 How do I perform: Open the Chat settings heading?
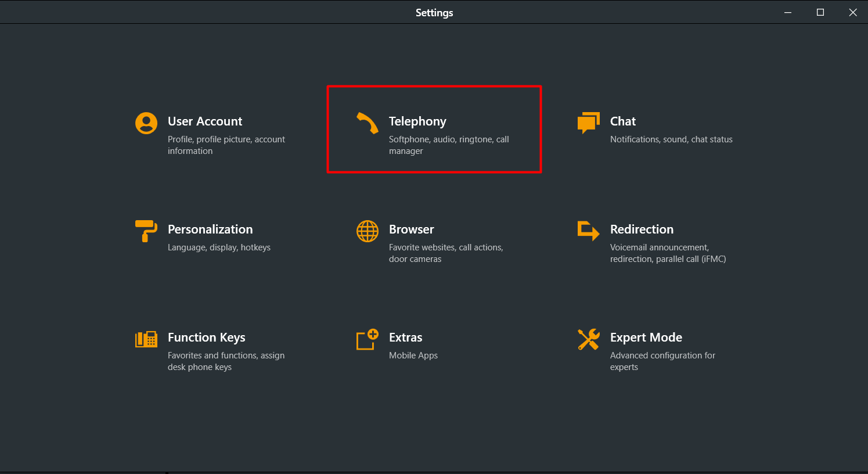tap(623, 121)
